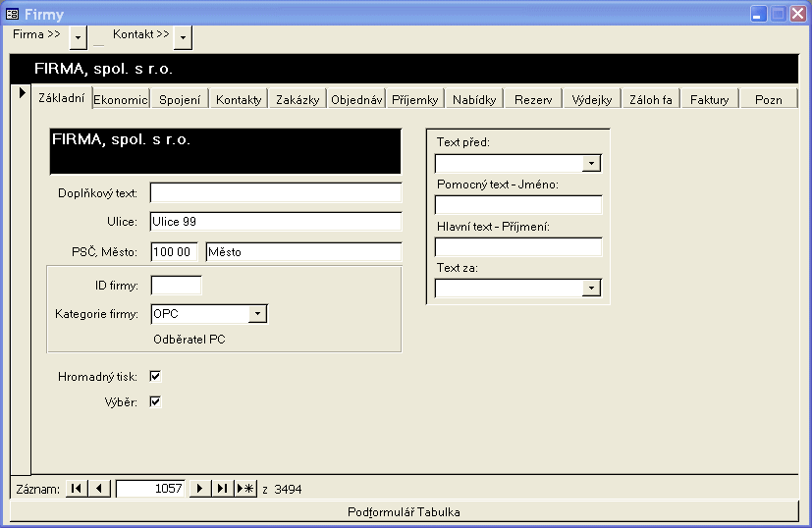Click the Ulice address input field
The width and height of the screenshot is (812, 528).
tap(275, 222)
